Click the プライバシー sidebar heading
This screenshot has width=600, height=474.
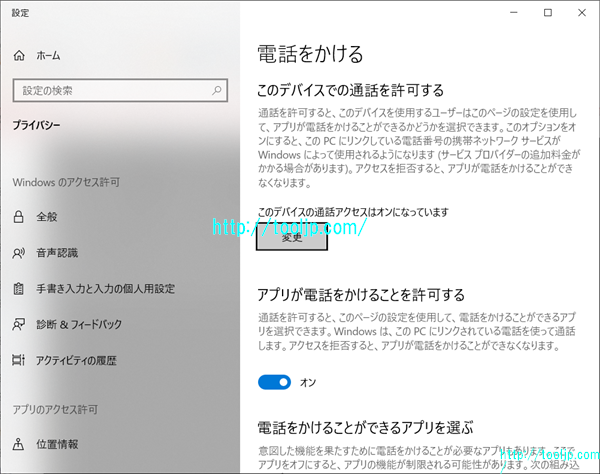36,125
